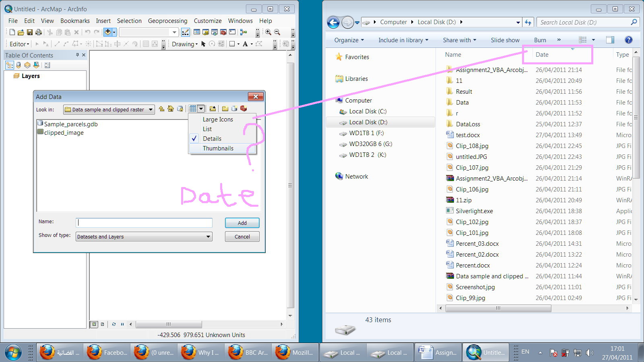Auto-hide the Table Of Contents with pin

click(77, 55)
